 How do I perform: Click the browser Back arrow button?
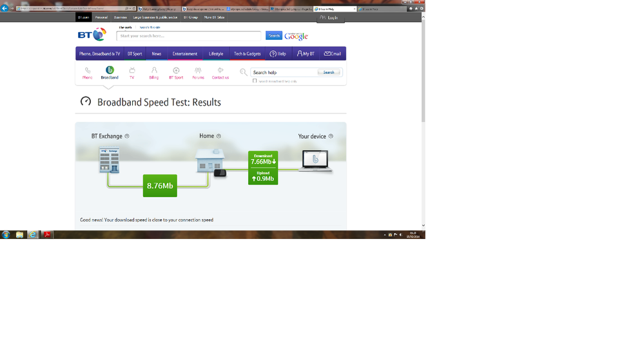[5, 8]
